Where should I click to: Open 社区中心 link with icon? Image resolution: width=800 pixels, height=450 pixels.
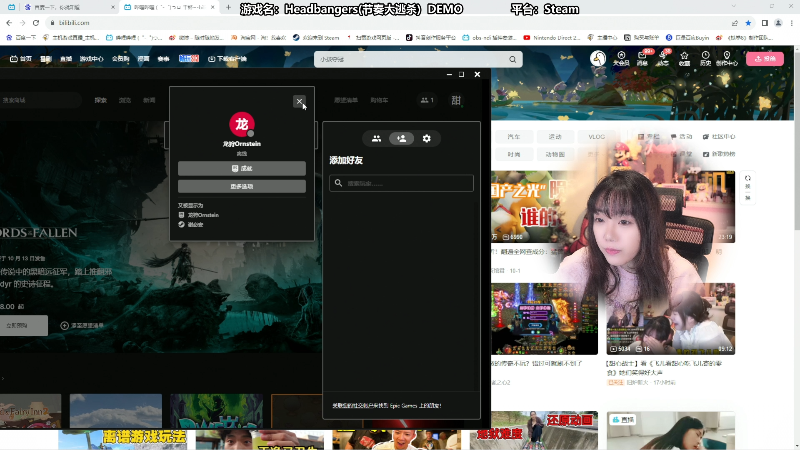(719, 137)
